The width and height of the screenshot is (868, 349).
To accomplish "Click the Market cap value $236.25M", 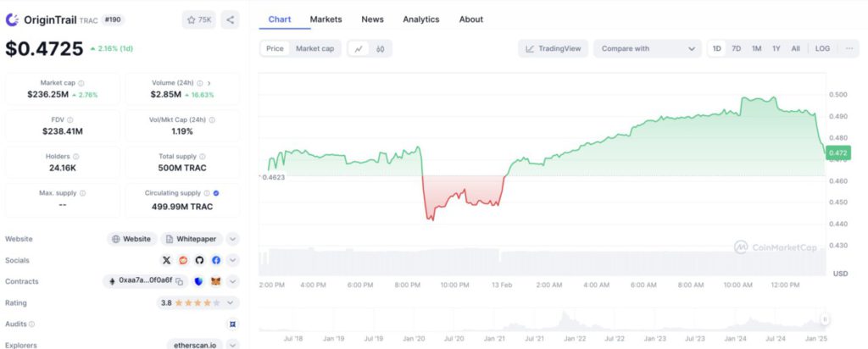I will (48, 95).
